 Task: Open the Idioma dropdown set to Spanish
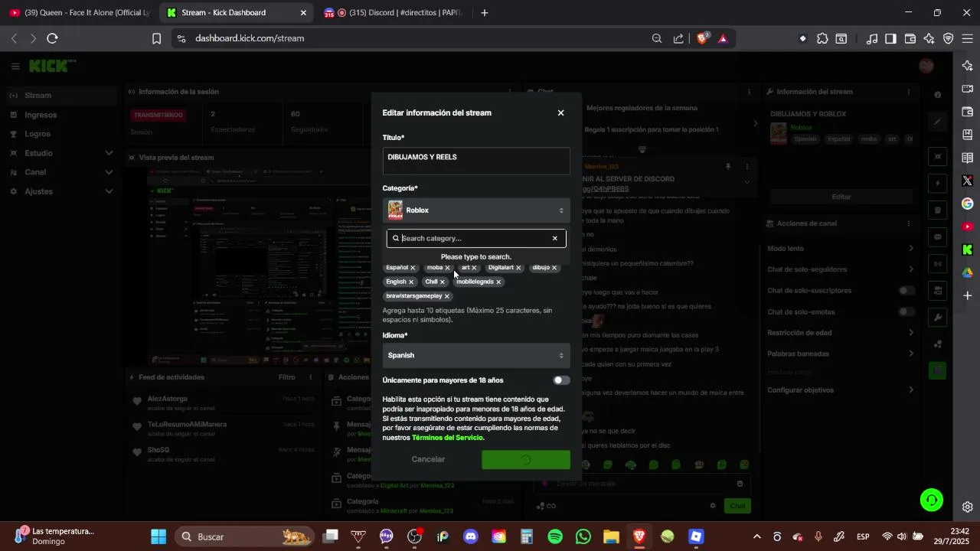tap(476, 355)
